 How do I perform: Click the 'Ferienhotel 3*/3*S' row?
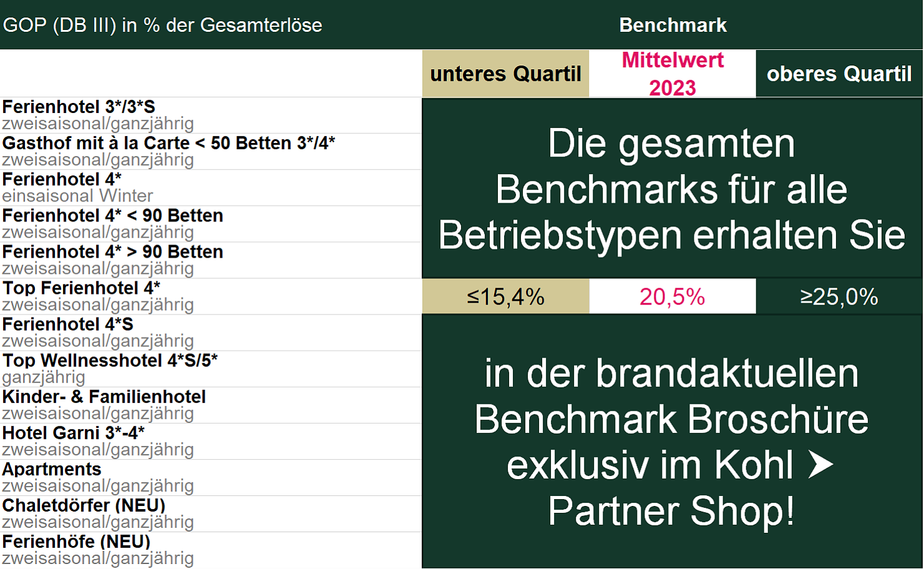(x=211, y=115)
